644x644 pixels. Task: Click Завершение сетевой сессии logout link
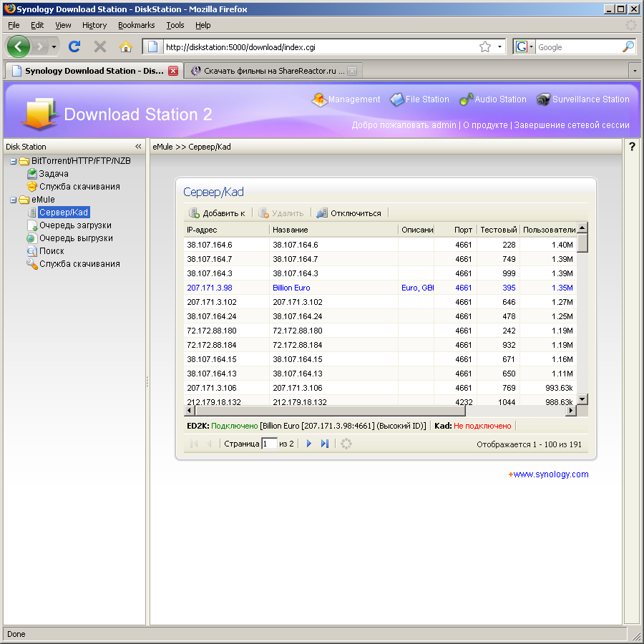click(571, 125)
